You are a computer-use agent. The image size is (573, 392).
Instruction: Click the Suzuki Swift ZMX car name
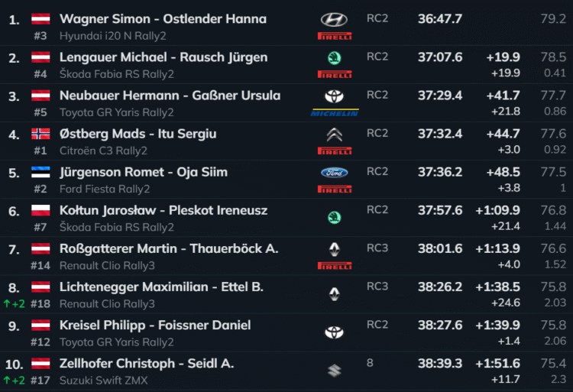pyautogui.click(x=104, y=380)
